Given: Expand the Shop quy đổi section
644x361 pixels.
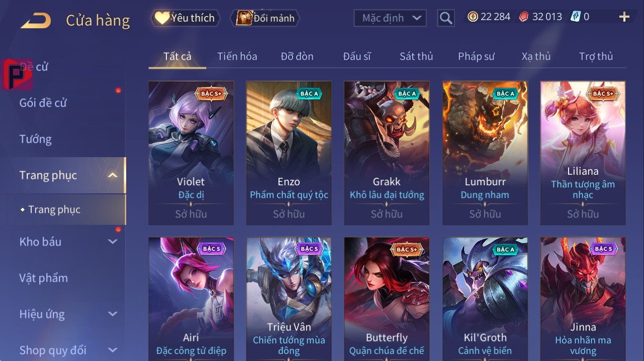Looking at the screenshot, I should 113,350.
